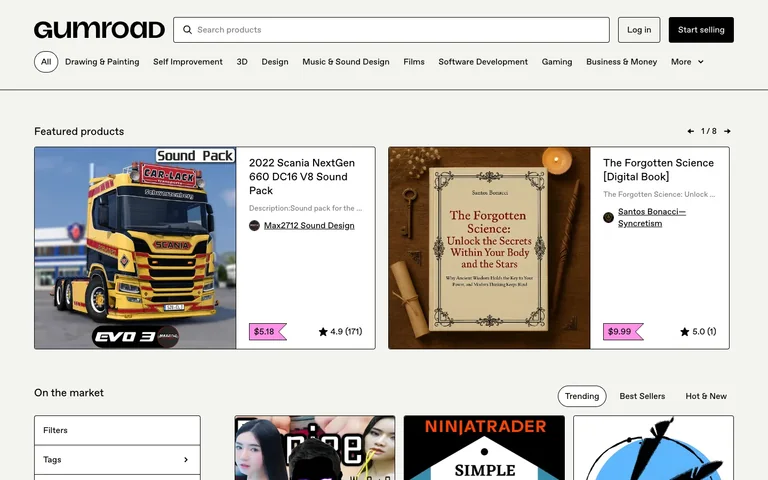Click the 1 / 8 page indicator
Viewport: 768px width, 480px height.
(x=709, y=131)
